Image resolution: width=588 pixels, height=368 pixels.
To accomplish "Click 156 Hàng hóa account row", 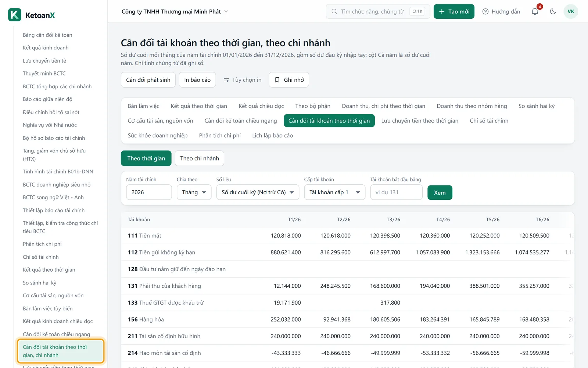I will [x=348, y=319].
